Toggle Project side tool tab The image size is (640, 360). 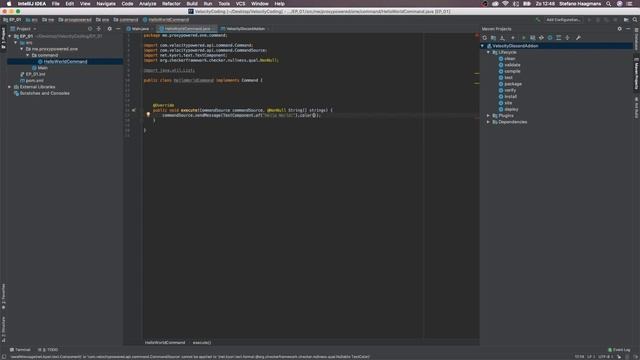[3, 38]
